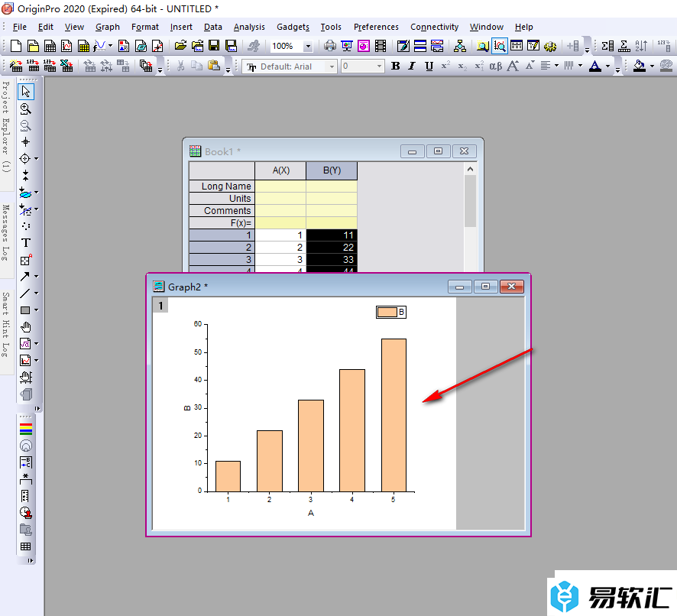The height and width of the screenshot is (616, 677).
Task: Click the Long Name cell under A(X)
Action: click(x=280, y=186)
